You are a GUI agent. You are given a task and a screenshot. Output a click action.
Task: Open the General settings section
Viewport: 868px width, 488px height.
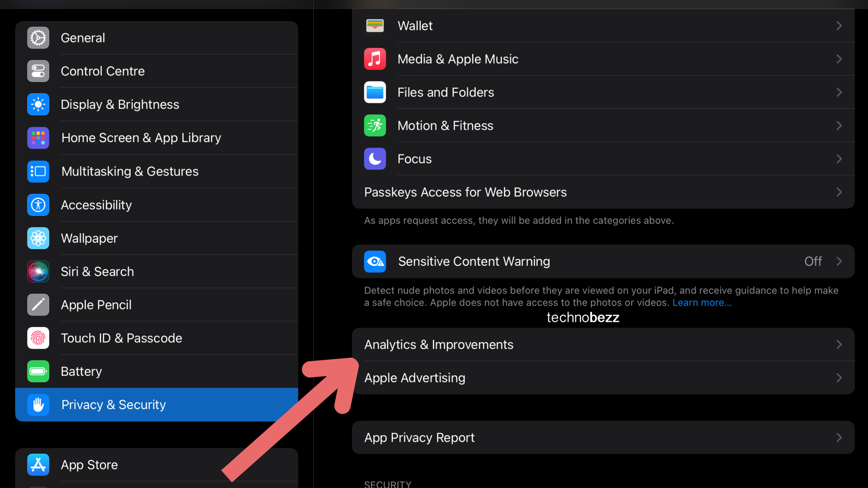tap(157, 38)
